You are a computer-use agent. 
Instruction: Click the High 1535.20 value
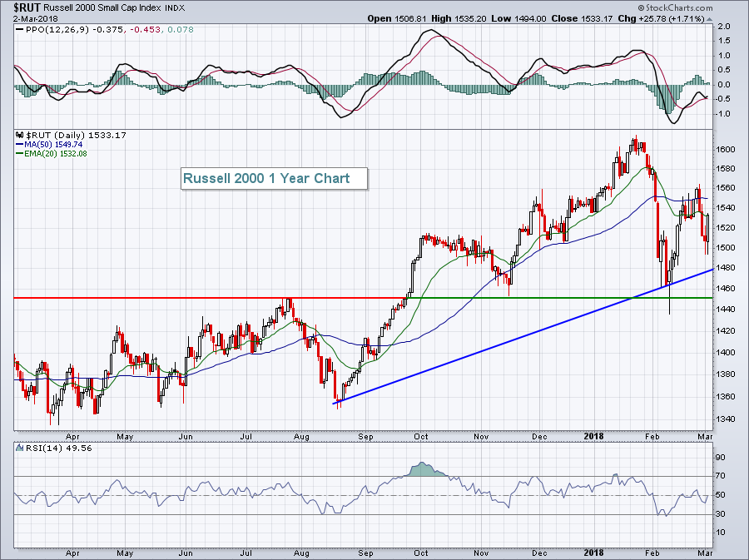tap(458, 18)
